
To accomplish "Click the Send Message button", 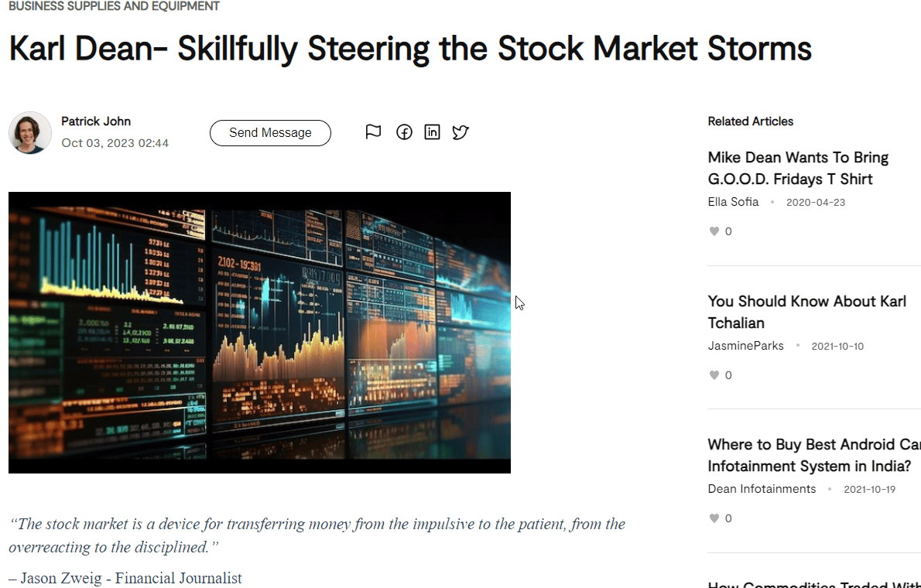I will tap(270, 133).
